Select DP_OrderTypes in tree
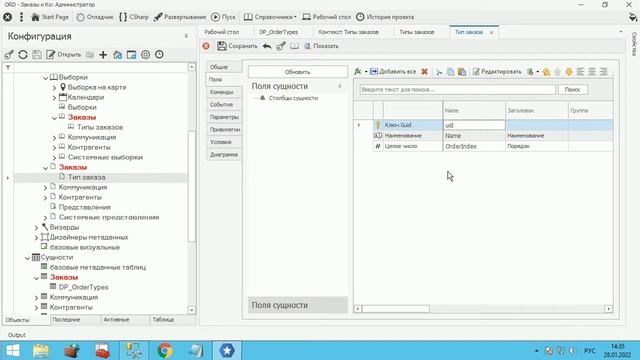 [83, 288]
